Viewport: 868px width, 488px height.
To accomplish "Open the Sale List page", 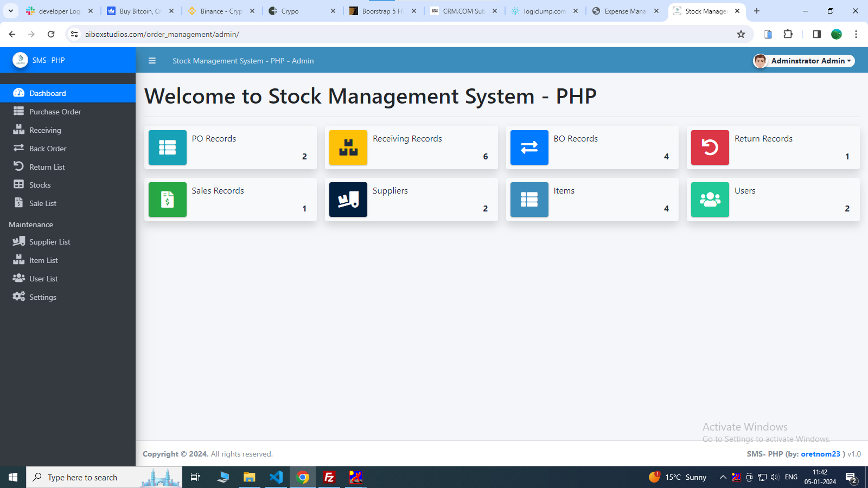I will click(x=68, y=203).
